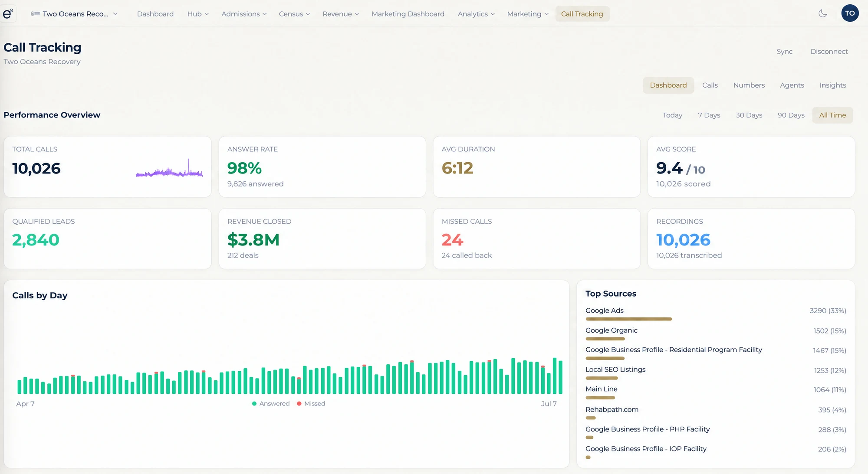Click the 24 called back text
This screenshot has width=868, height=474.
[x=467, y=255]
